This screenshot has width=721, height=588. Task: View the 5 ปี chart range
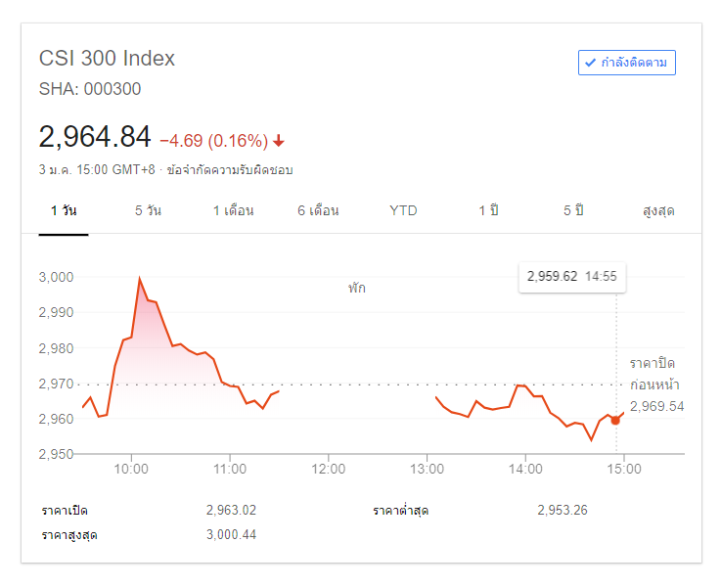tap(573, 211)
